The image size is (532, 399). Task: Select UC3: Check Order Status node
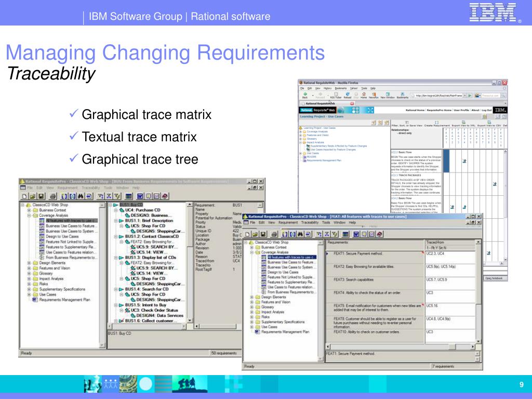154,310
